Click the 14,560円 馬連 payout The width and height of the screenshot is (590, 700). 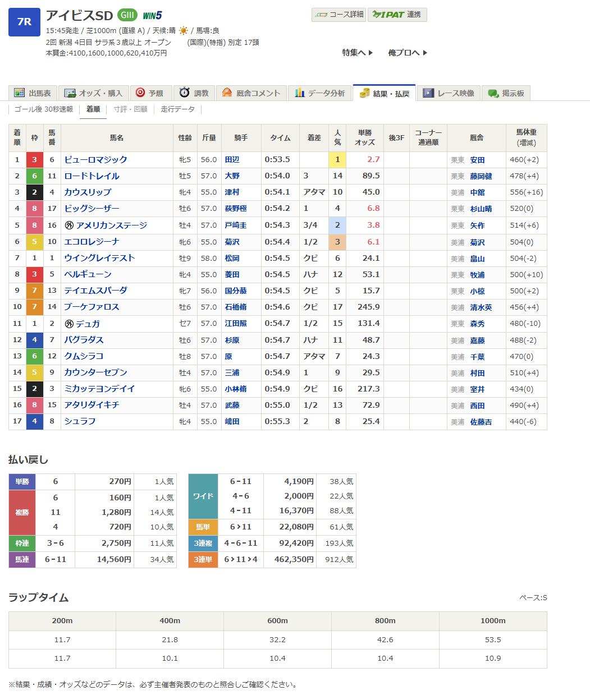point(114,560)
